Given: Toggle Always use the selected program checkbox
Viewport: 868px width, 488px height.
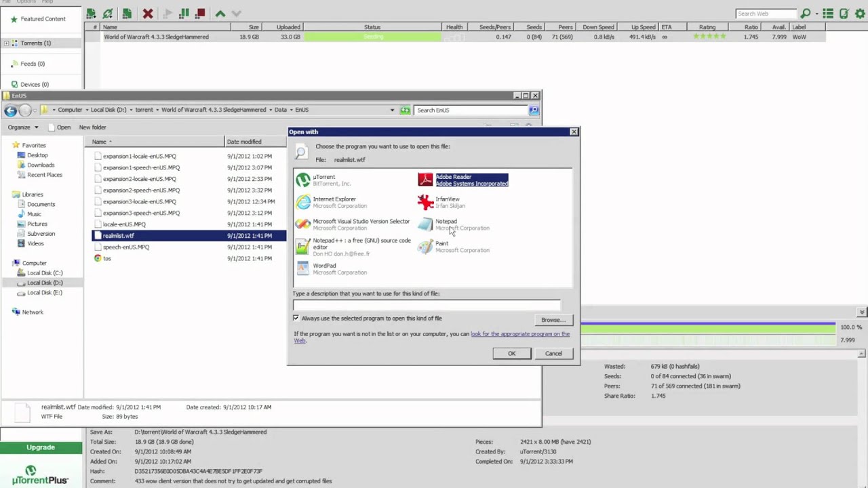Looking at the screenshot, I should (296, 318).
